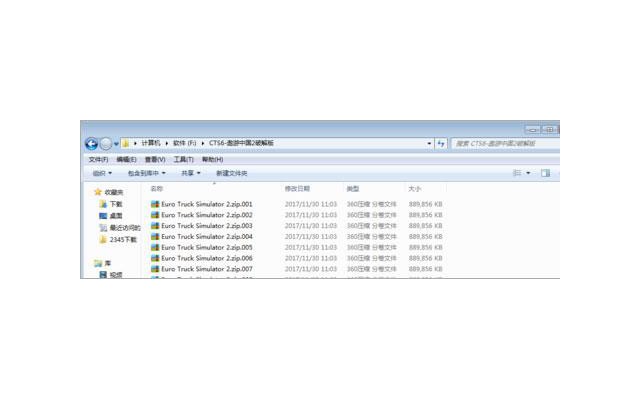The width and height of the screenshot is (640, 400).
Task: Click the date cell of zip.001 row
Action: [311, 204]
